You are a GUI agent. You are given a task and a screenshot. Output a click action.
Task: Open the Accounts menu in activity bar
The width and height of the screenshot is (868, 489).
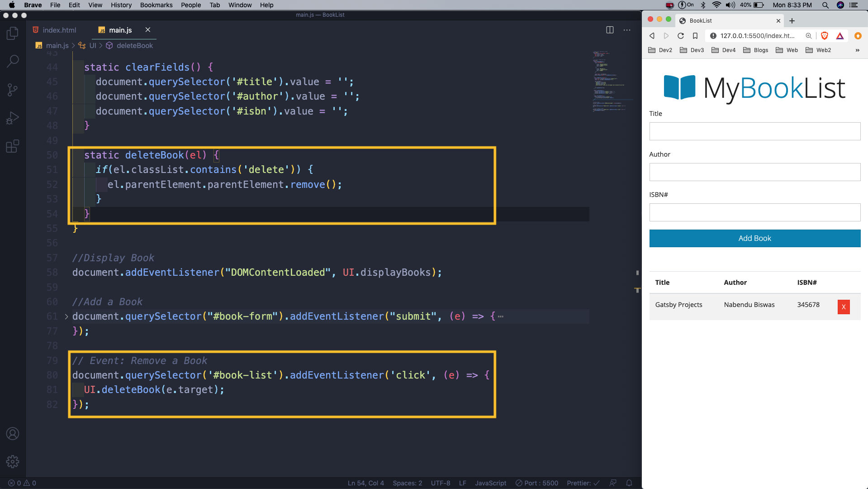[x=13, y=434]
